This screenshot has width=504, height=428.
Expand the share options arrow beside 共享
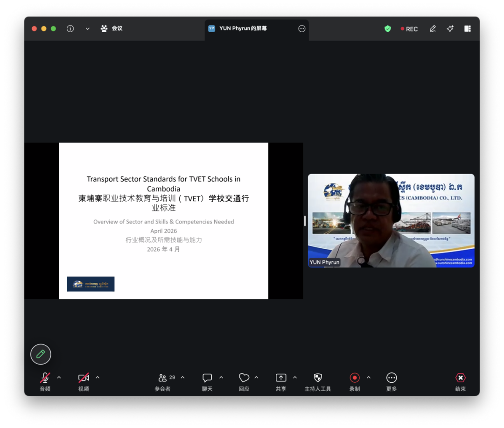point(295,377)
